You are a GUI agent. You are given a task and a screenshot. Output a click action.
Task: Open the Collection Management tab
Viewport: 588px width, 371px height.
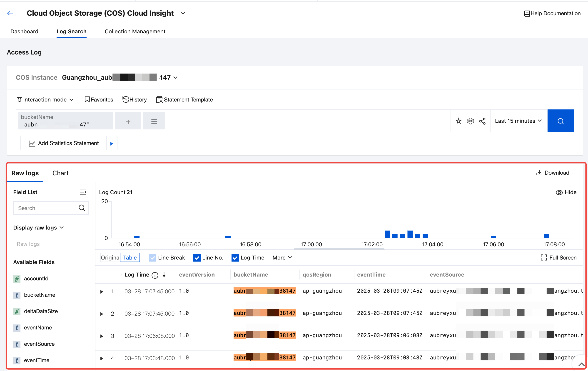click(135, 32)
